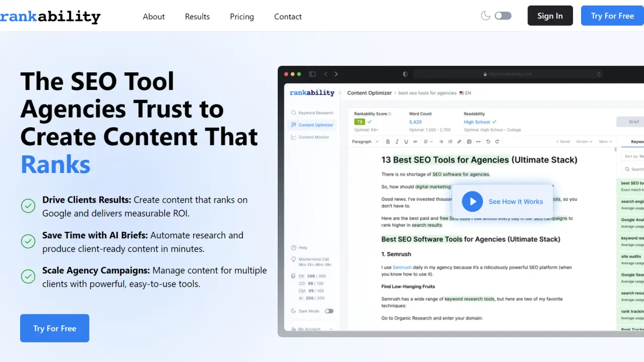Open the More dropdown
Screen dimensions: 644x362
coord(605,142)
